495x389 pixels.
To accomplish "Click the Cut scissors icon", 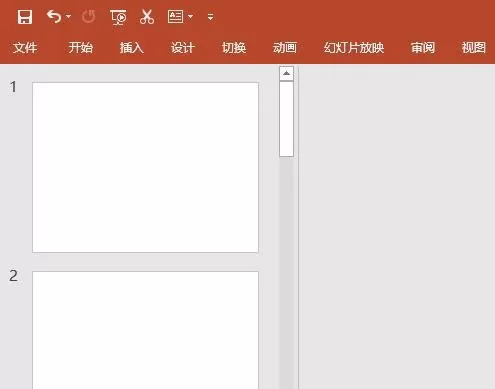I will 147,17.
